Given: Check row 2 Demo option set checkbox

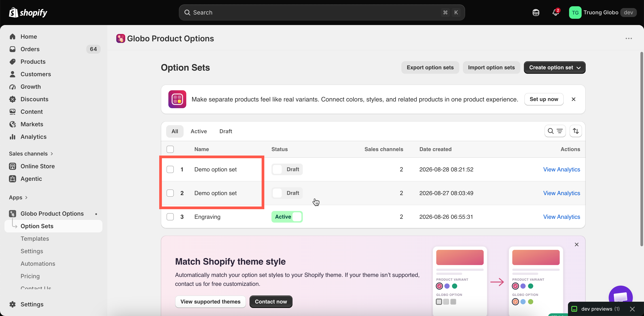Looking at the screenshot, I should [170, 193].
